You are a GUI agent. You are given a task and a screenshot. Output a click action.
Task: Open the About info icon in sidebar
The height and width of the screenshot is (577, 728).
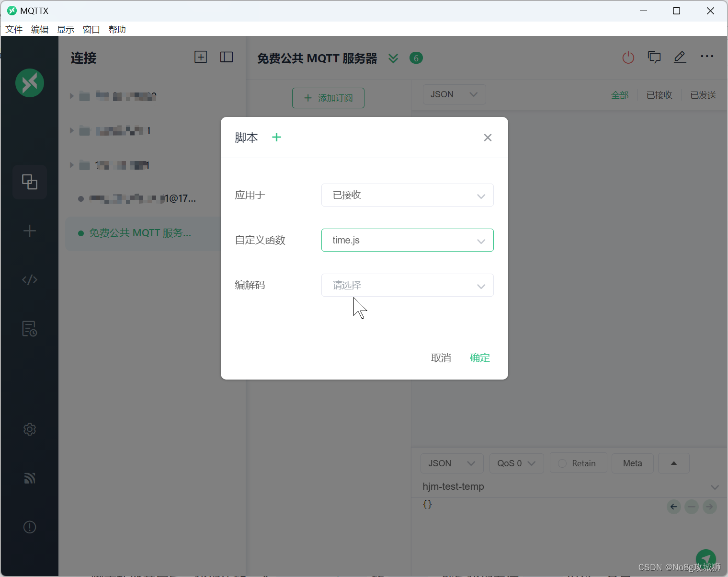(x=30, y=527)
